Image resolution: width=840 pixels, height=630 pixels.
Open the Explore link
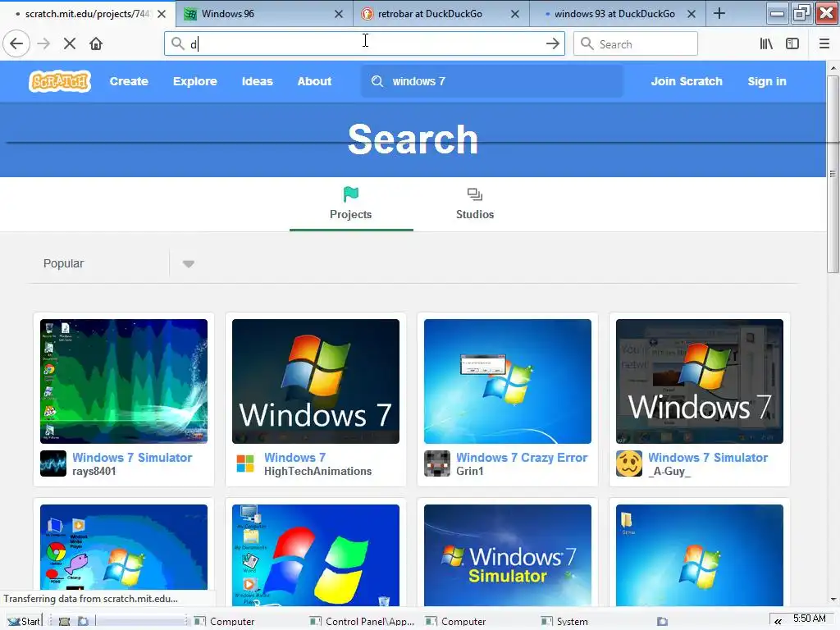(x=195, y=81)
